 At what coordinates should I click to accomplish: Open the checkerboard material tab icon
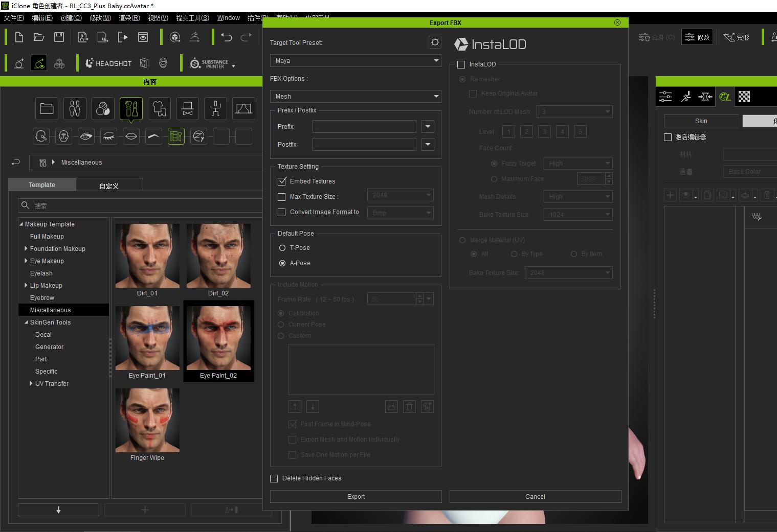coord(744,97)
